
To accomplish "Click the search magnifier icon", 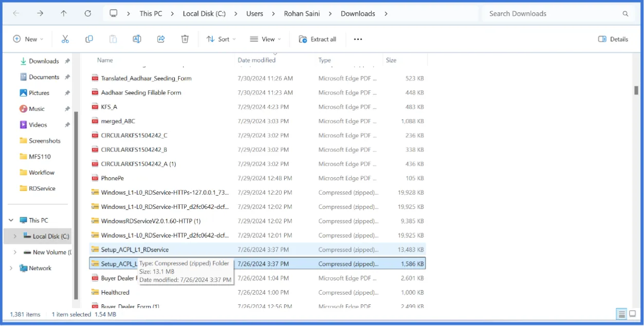I will (x=625, y=14).
